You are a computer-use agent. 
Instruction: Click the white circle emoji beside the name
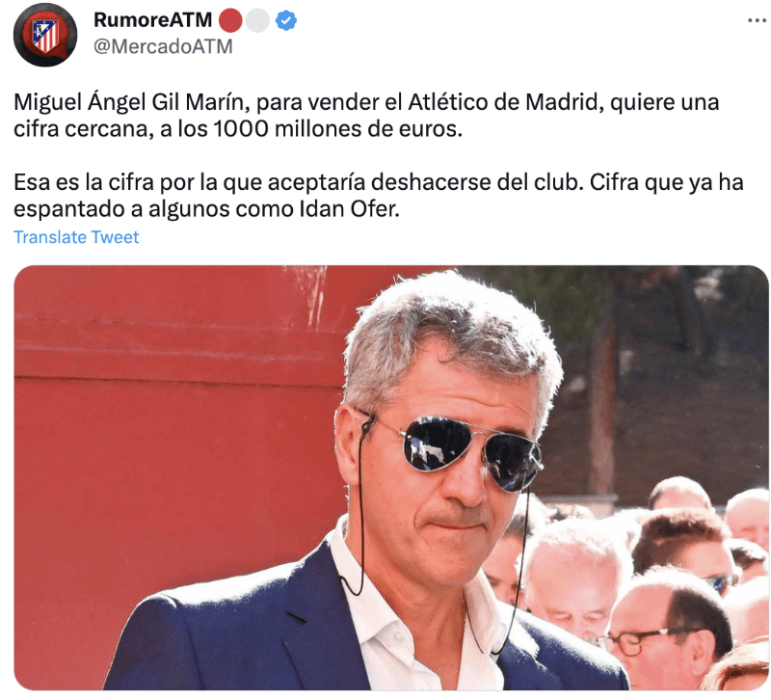tap(257, 20)
